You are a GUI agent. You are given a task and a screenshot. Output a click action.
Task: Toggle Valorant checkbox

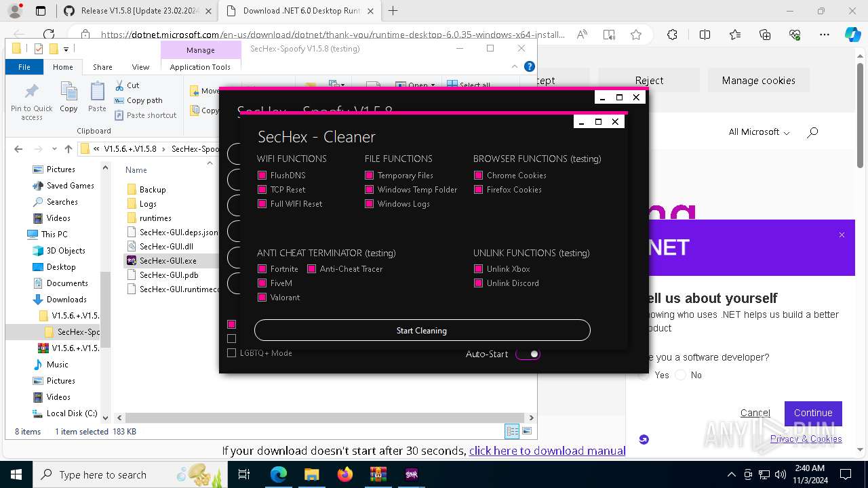point(262,298)
